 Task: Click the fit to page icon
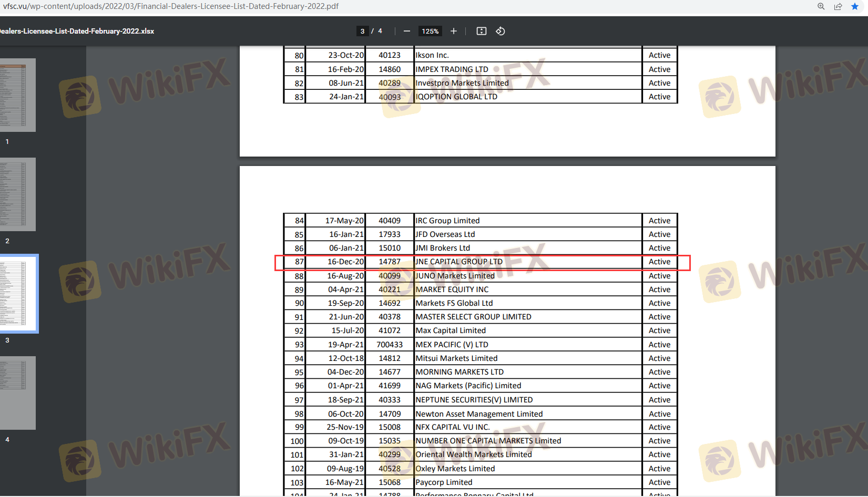pyautogui.click(x=481, y=31)
